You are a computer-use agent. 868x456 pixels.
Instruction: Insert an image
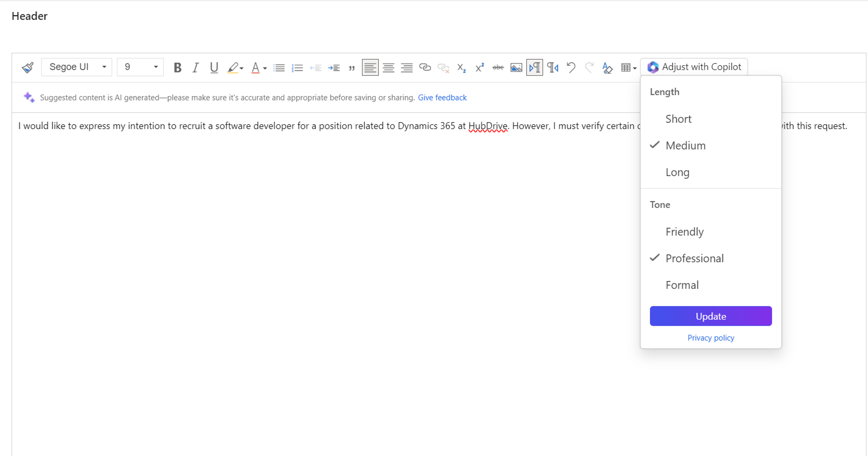pos(516,67)
